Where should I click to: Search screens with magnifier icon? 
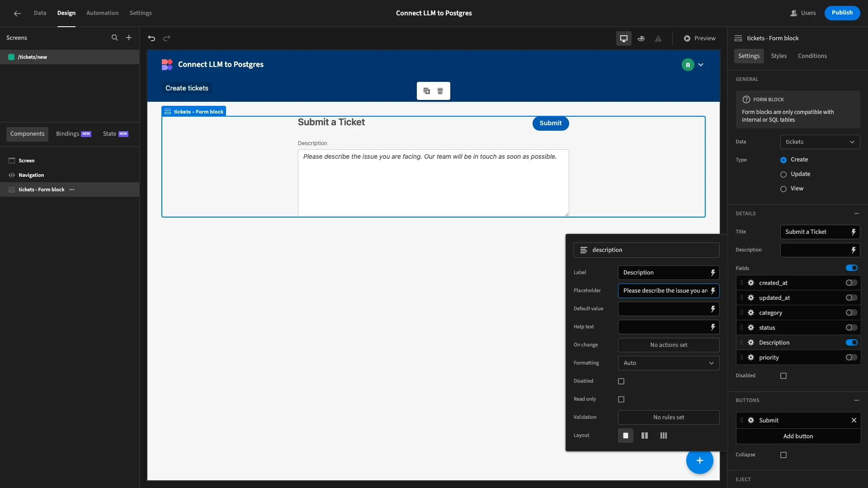[115, 38]
